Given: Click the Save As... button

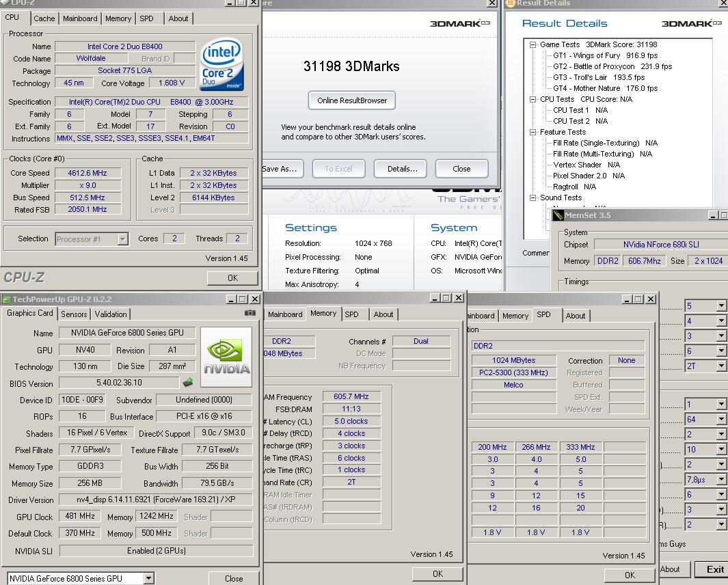Looking at the screenshot, I should (x=282, y=169).
